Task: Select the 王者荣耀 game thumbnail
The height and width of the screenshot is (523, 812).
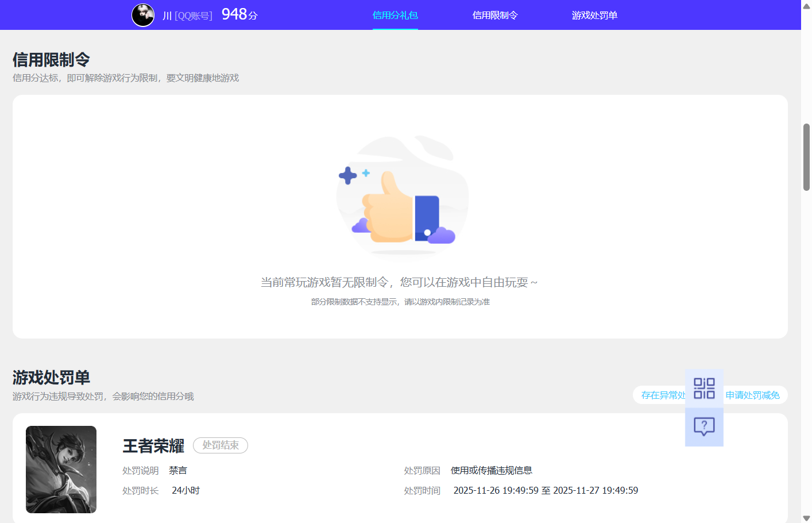Action: [x=61, y=470]
